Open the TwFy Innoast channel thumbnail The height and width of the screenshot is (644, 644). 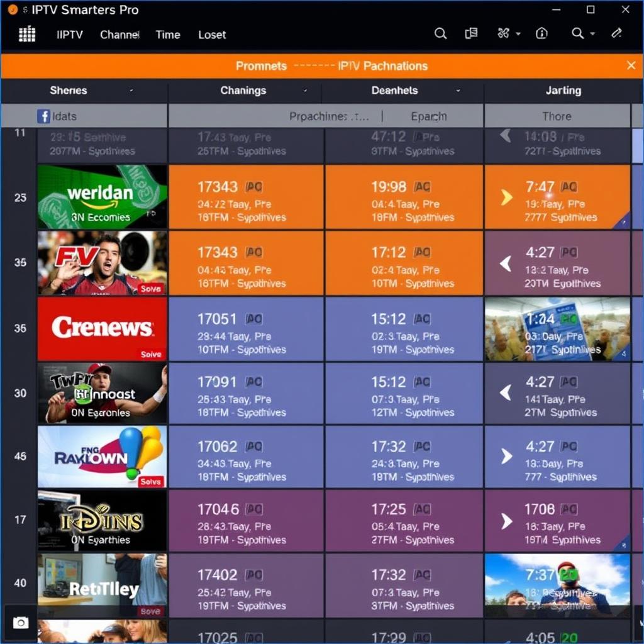pyautogui.click(x=103, y=393)
